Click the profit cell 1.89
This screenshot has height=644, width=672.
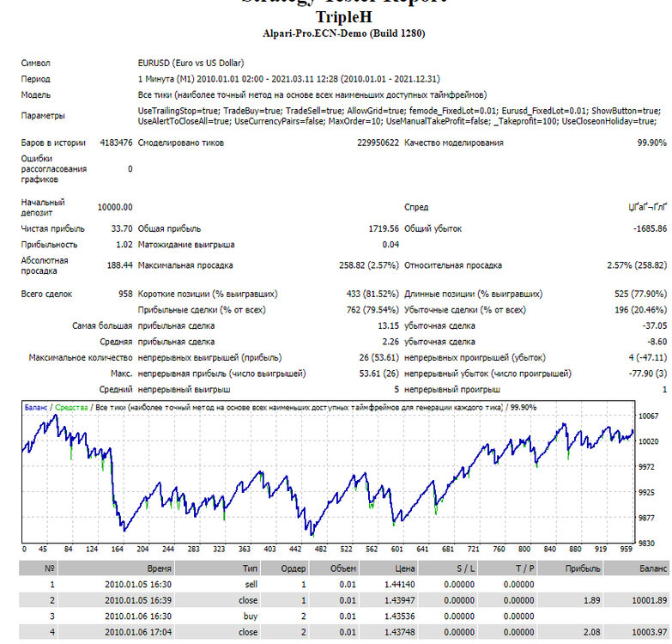tap(592, 600)
